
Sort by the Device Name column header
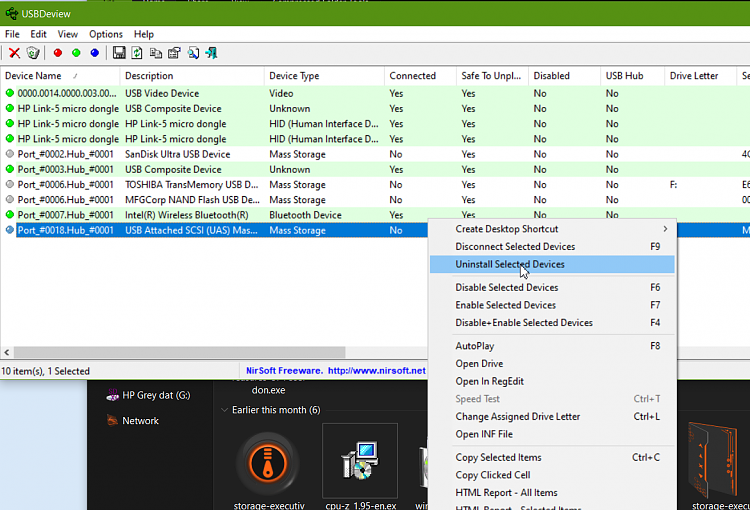[34, 76]
